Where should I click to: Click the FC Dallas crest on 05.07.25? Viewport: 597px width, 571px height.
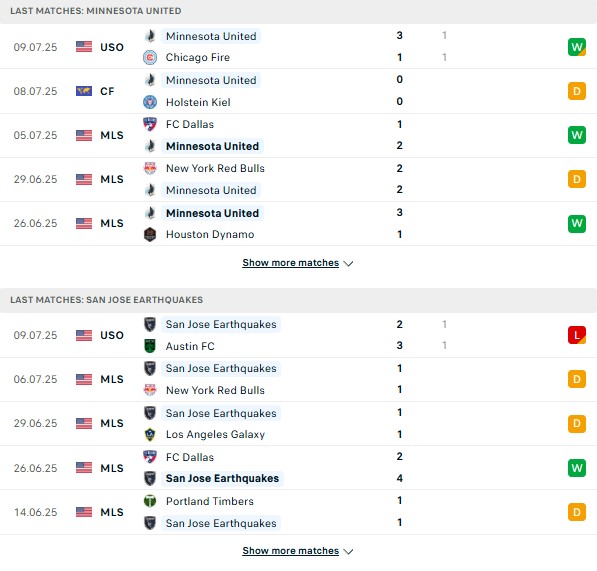click(x=150, y=124)
